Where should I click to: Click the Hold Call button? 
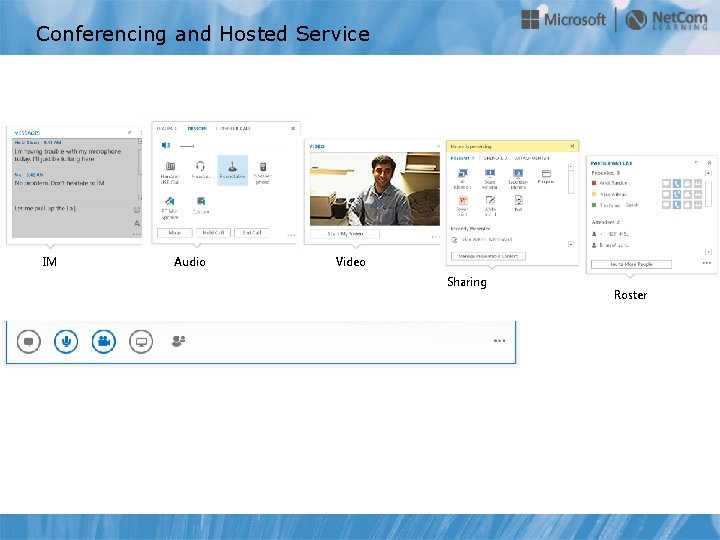tap(213, 233)
